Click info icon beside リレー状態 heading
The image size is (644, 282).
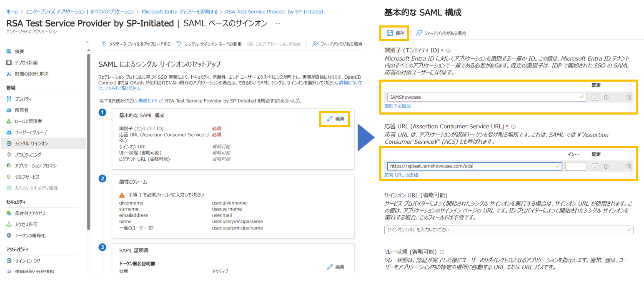tap(441, 252)
